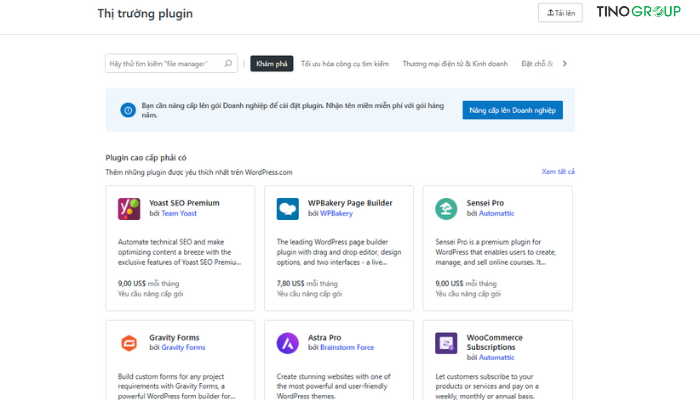Open the WPBakery Page Builder plugin icon
The image size is (700, 400).
(288, 209)
